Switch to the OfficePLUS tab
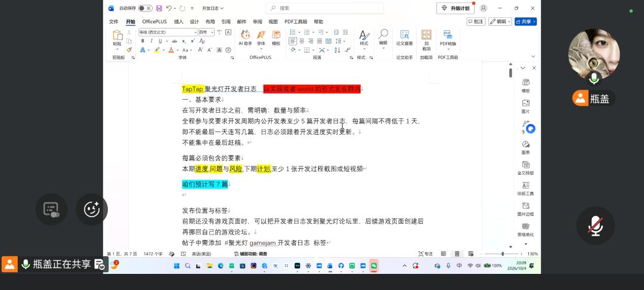 pyautogui.click(x=154, y=21)
